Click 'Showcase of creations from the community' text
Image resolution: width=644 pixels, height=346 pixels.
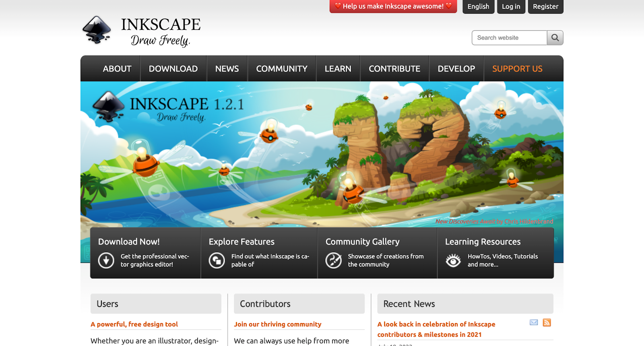pos(386,260)
